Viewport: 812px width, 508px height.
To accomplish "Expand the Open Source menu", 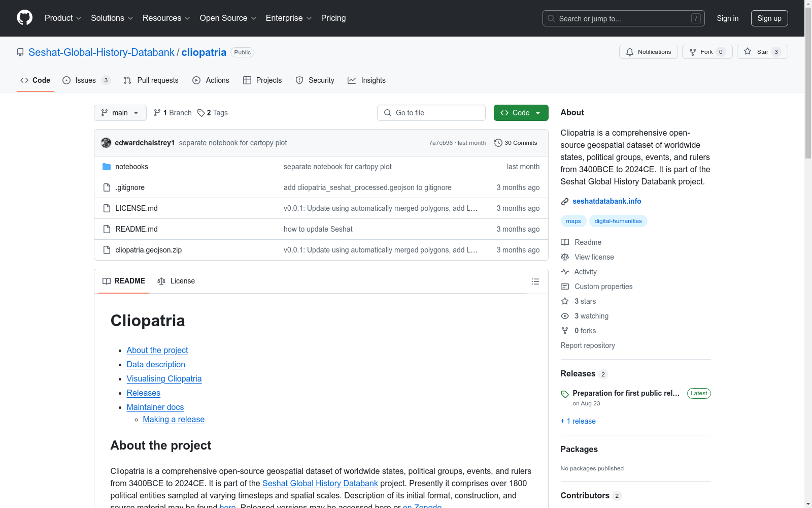I will click(x=228, y=18).
